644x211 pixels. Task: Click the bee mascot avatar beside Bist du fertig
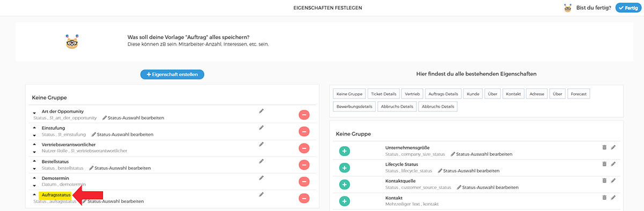coord(568,8)
